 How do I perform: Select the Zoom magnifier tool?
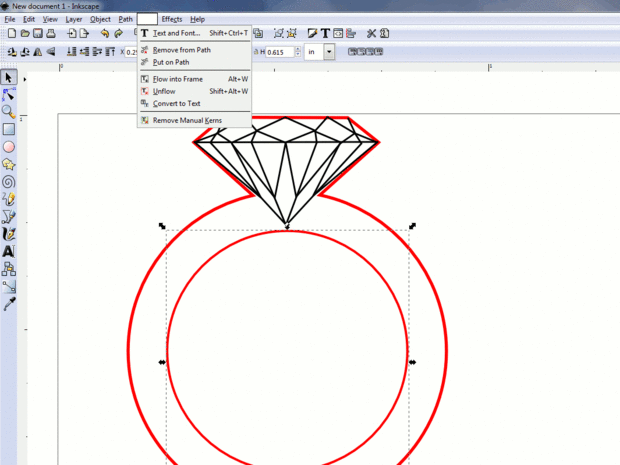click(x=8, y=112)
